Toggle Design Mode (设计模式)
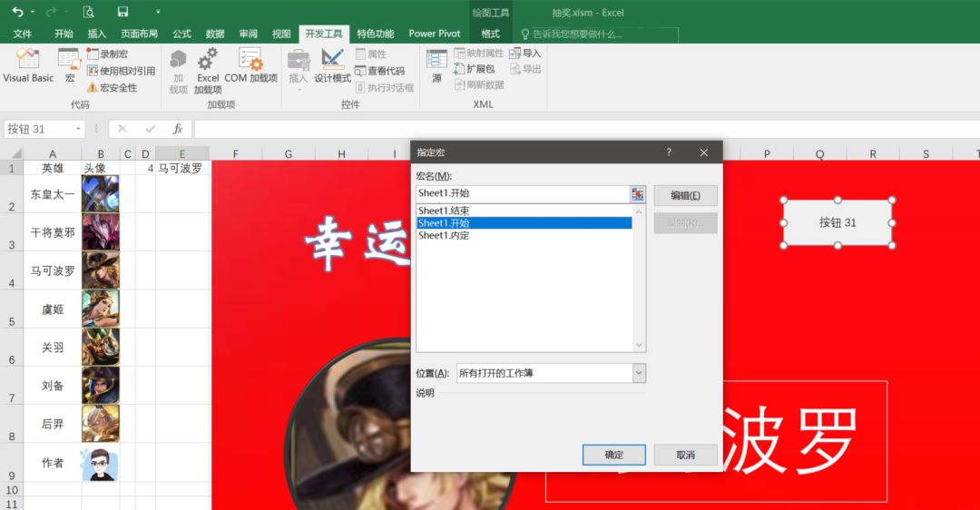980x510 pixels. (x=332, y=65)
